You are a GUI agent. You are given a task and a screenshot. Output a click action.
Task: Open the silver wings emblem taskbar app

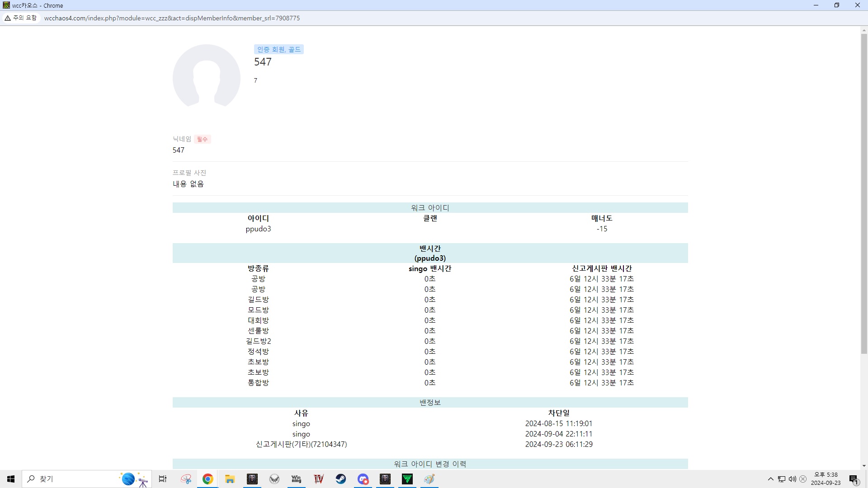[274, 479]
